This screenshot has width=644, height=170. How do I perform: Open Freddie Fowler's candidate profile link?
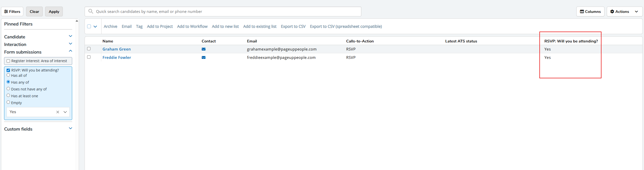117,58
